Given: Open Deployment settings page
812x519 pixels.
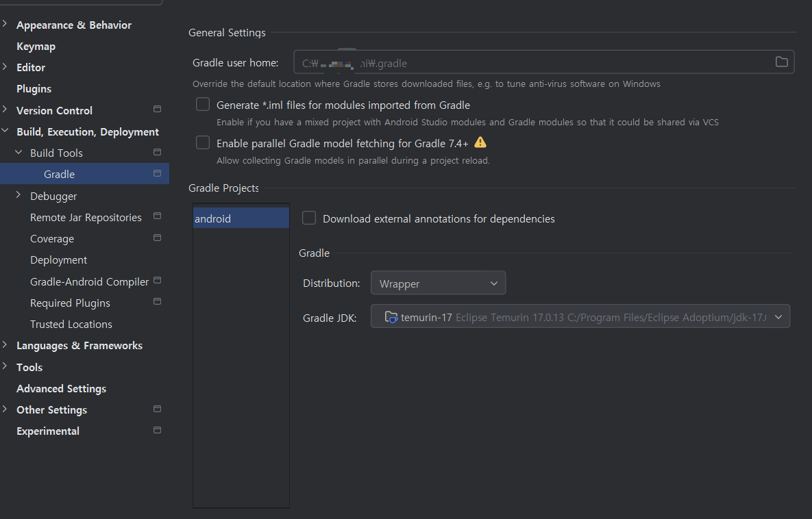Looking at the screenshot, I should coord(58,259).
